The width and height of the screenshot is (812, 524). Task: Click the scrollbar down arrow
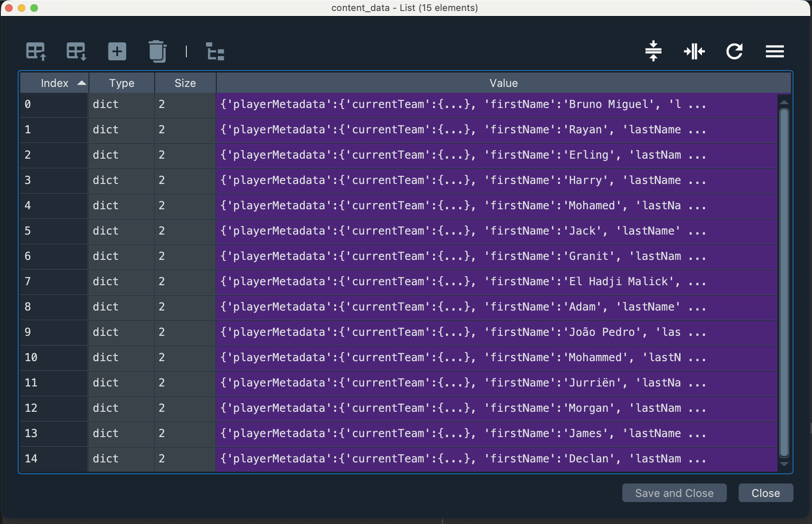(x=784, y=464)
